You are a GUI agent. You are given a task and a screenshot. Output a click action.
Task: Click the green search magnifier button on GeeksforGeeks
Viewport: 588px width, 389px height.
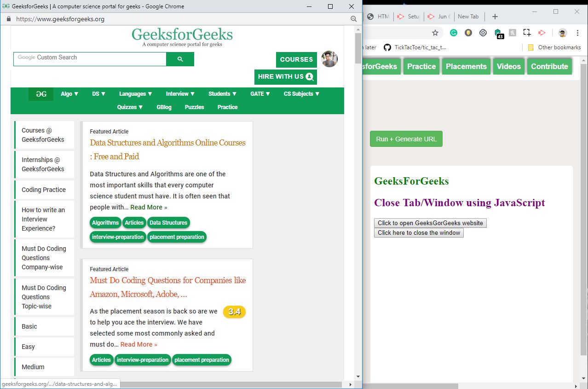(x=180, y=59)
